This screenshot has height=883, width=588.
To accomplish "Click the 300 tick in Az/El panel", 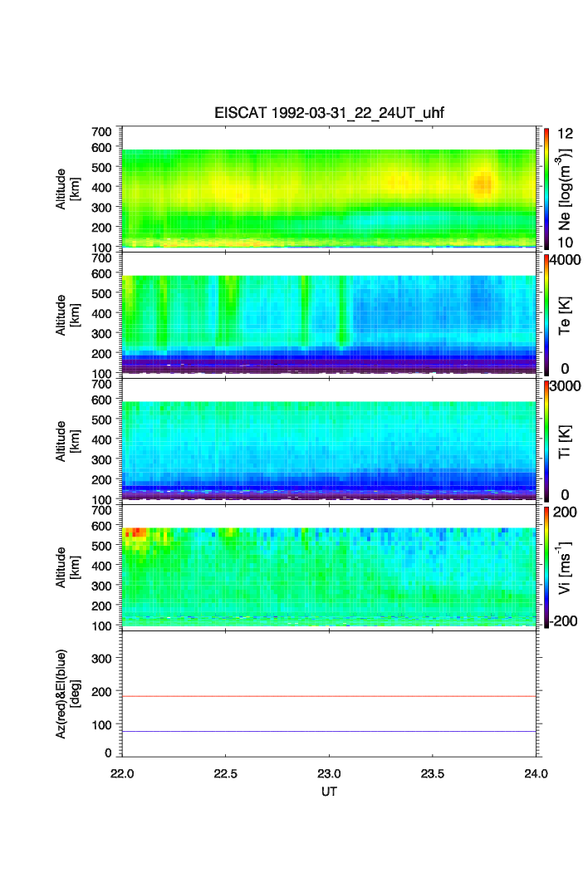I will (x=101, y=659).
